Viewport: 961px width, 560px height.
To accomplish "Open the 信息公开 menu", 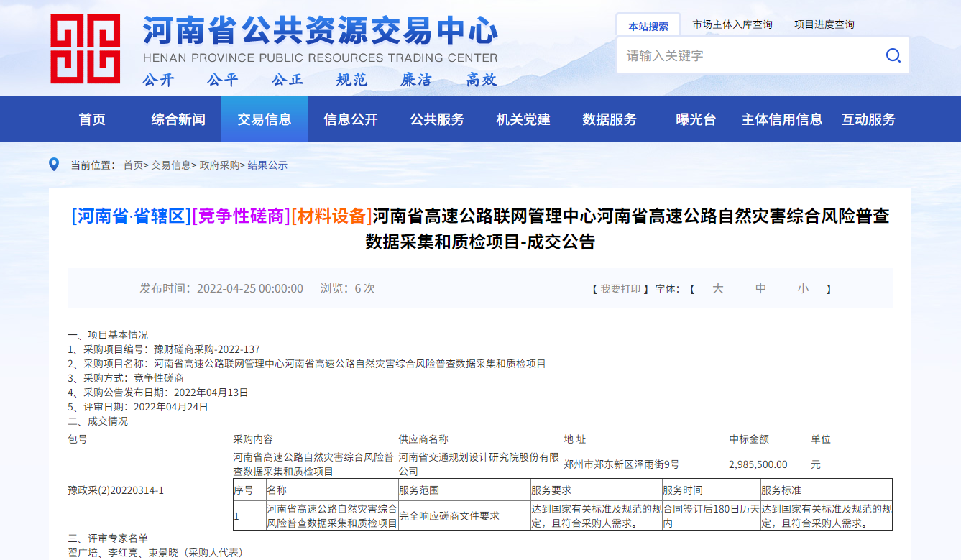I will click(351, 119).
